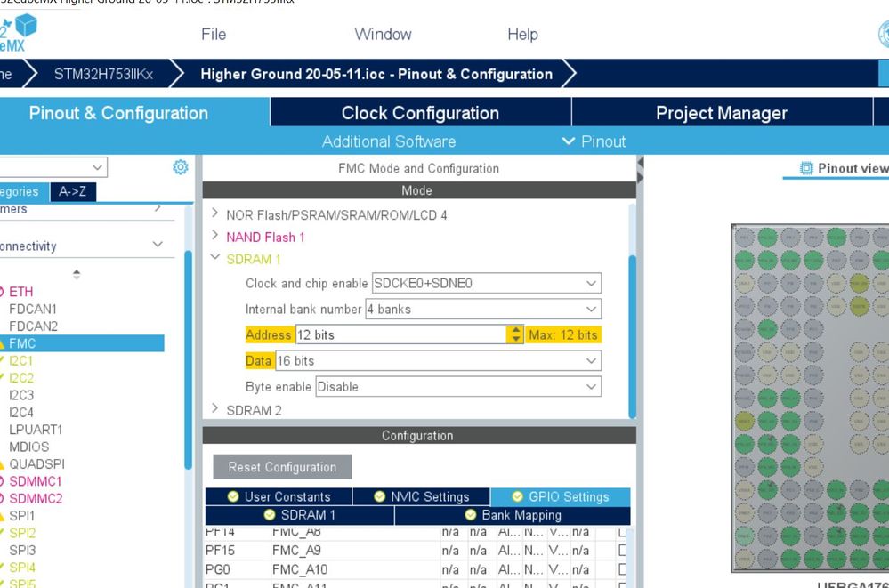Click the GPIO Settings tab status check icon
Screen dimensions: 889x588
517,496
